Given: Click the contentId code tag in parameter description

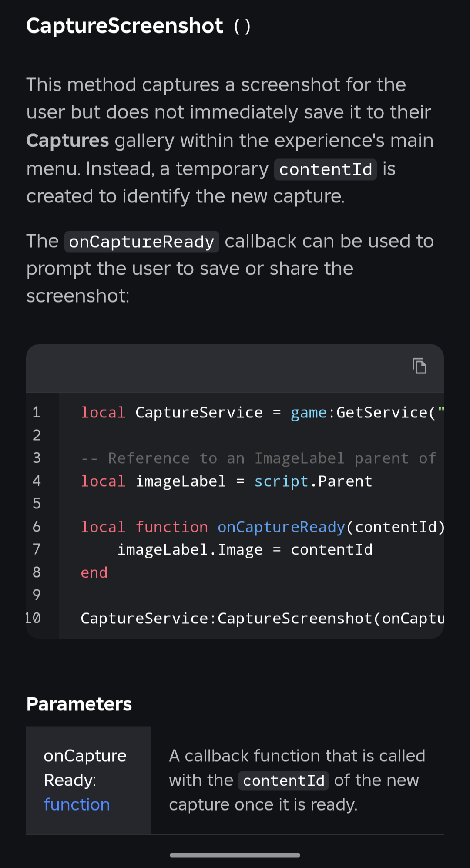Looking at the screenshot, I should [283, 781].
